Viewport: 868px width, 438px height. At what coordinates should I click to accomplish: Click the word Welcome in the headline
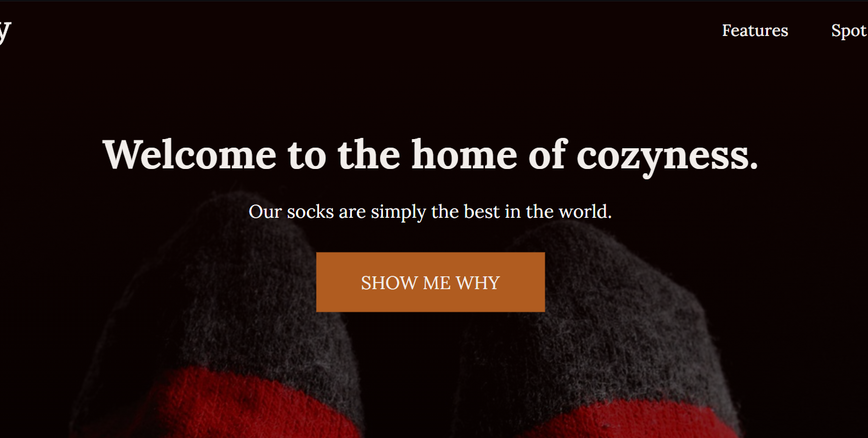190,154
